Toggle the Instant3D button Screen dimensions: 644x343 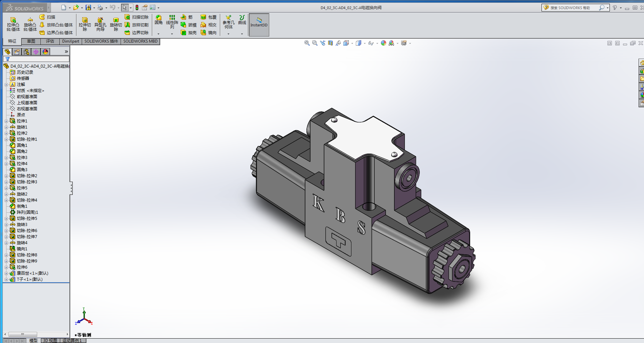[259, 25]
